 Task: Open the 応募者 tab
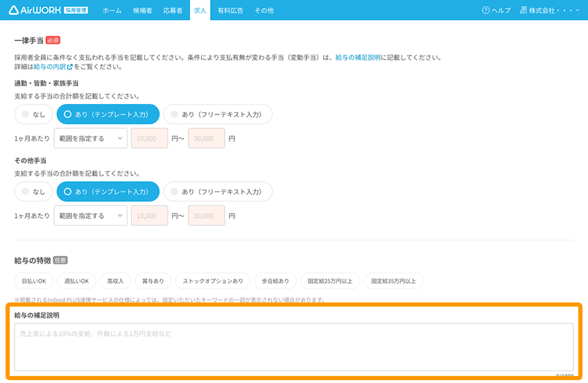click(173, 10)
